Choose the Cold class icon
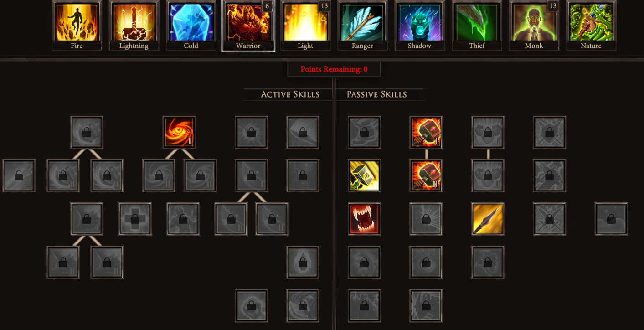This screenshot has width=644, height=330. point(191,25)
